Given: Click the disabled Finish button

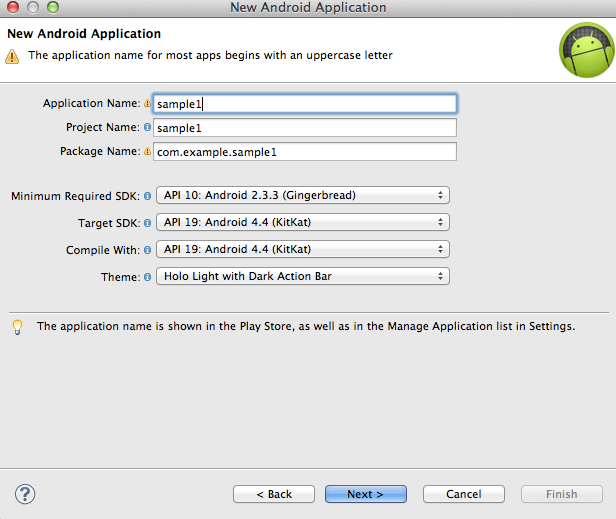Looking at the screenshot, I should (562, 494).
